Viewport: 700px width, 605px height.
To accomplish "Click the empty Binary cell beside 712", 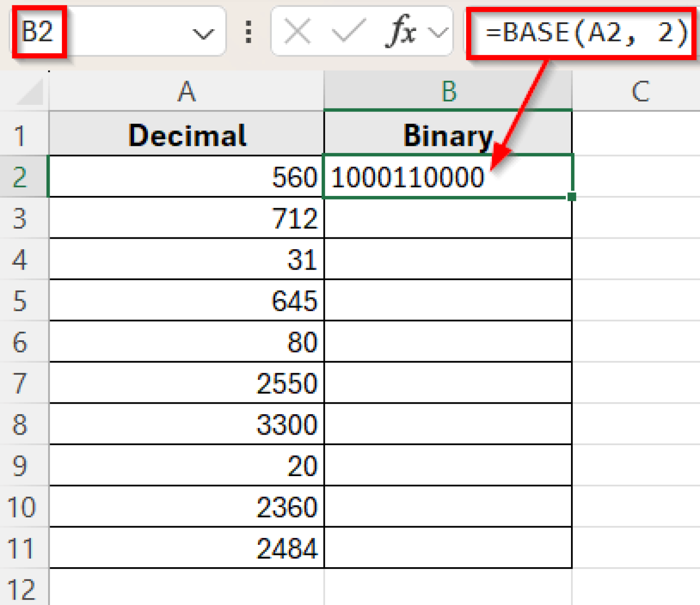I will coord(448,218).
